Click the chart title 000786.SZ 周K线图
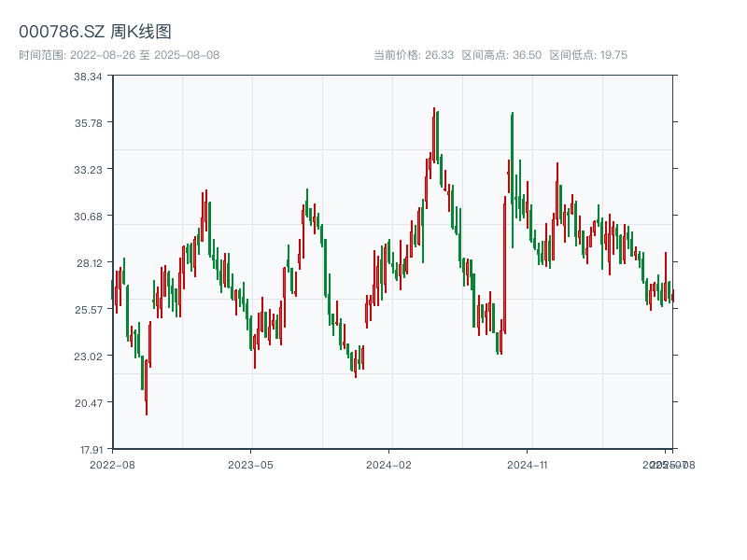Screen dimensions: 747x560 pos(95,32)
